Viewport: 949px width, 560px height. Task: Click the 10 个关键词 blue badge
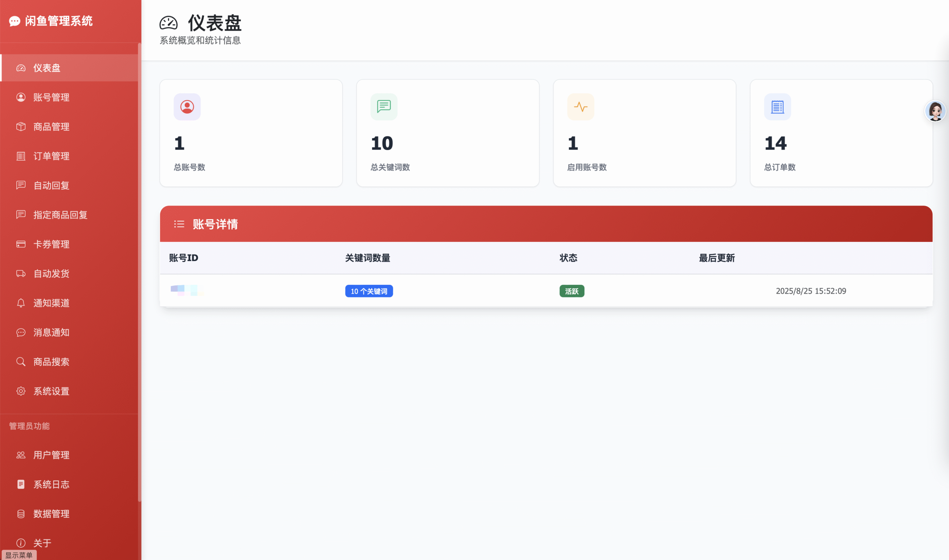tap(368, 291)
